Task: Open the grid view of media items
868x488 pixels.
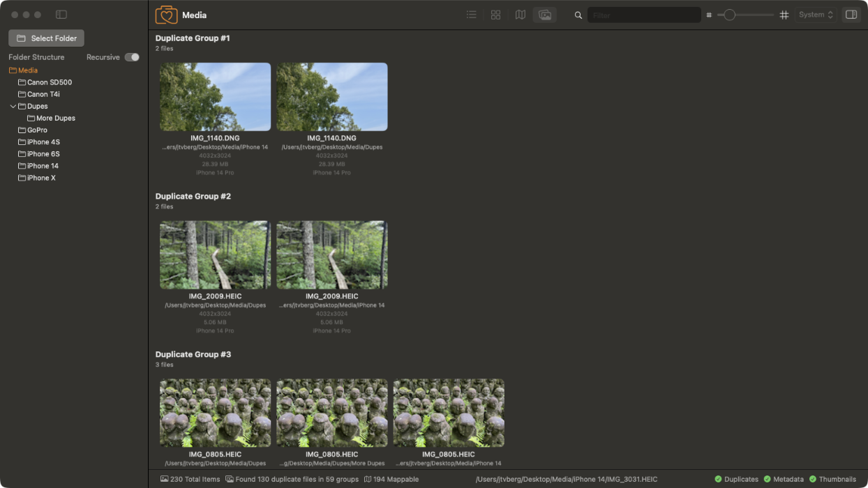Action: (x=495, y=14)
